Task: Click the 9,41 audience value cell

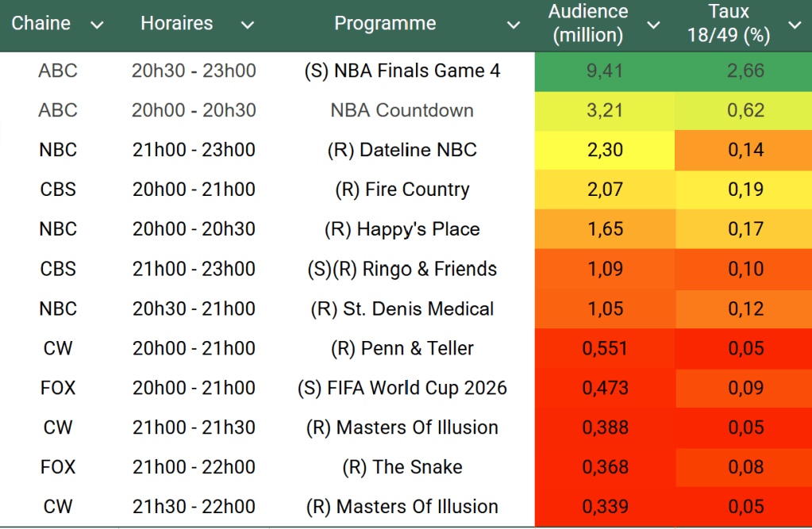Action: coord(604,71)
